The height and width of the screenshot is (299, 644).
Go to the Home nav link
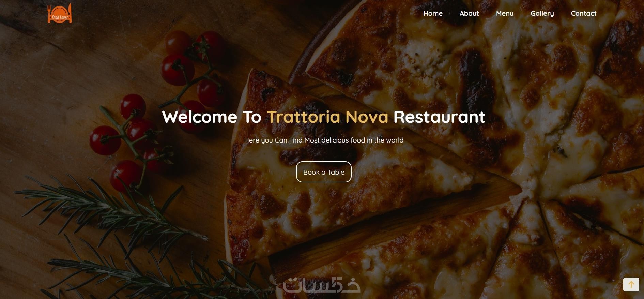433,13
